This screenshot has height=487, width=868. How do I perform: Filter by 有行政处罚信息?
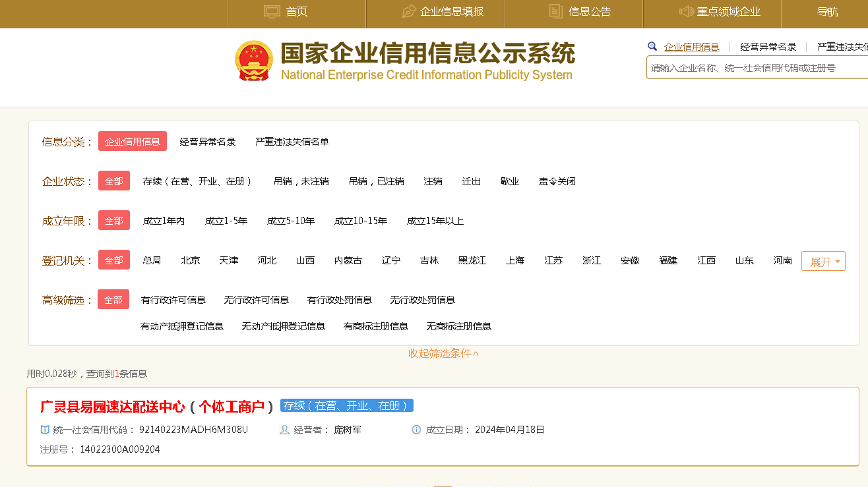[x=340, y=300]
